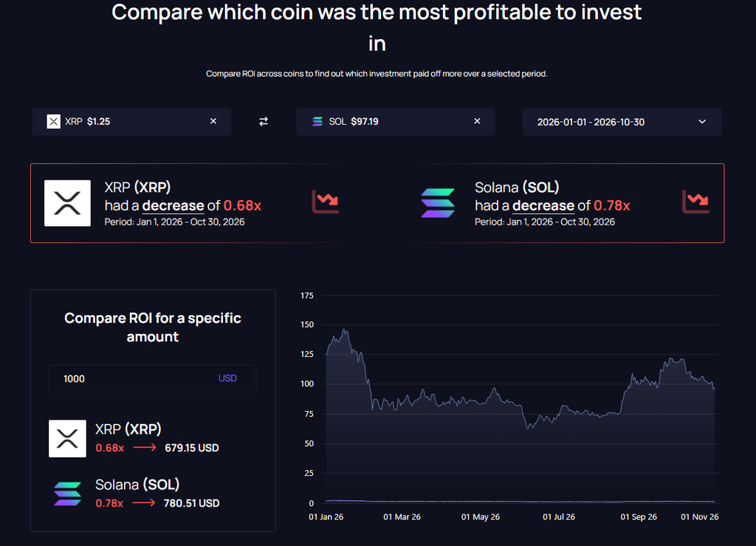Click the large XRP logo in results banner
This screenshot has height=546, width=756.
click(x=67, y=203)
